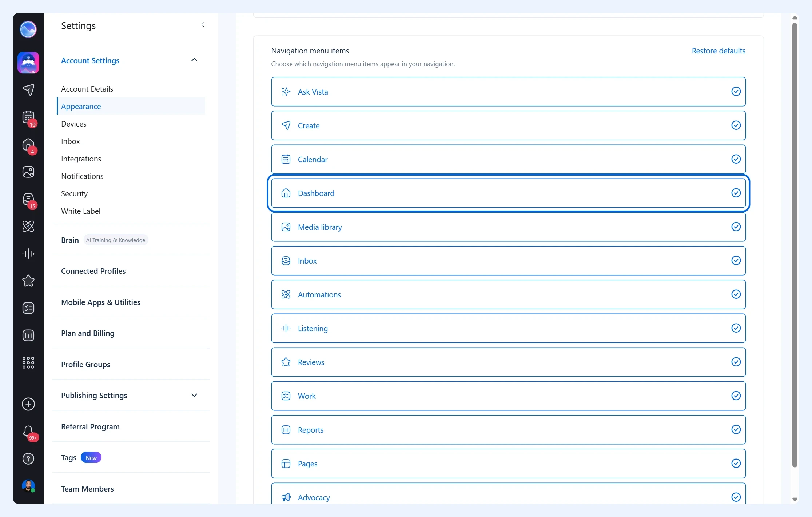Open notifications bell with 99+ badge
This screenshot has height=517, width=812.
pyautogui.click(x=28, y=432)
